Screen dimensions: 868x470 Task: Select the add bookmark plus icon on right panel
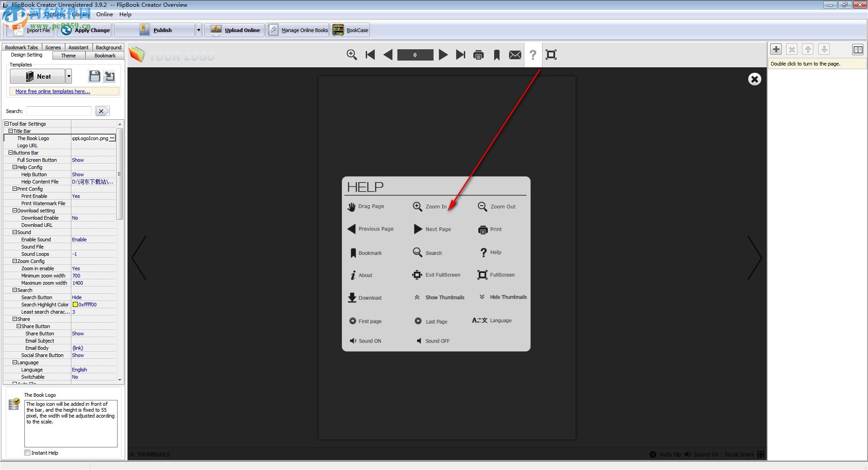776,49
